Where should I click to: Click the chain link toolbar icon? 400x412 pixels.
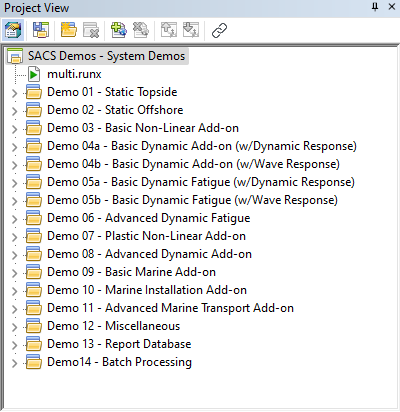click(219, 30)
